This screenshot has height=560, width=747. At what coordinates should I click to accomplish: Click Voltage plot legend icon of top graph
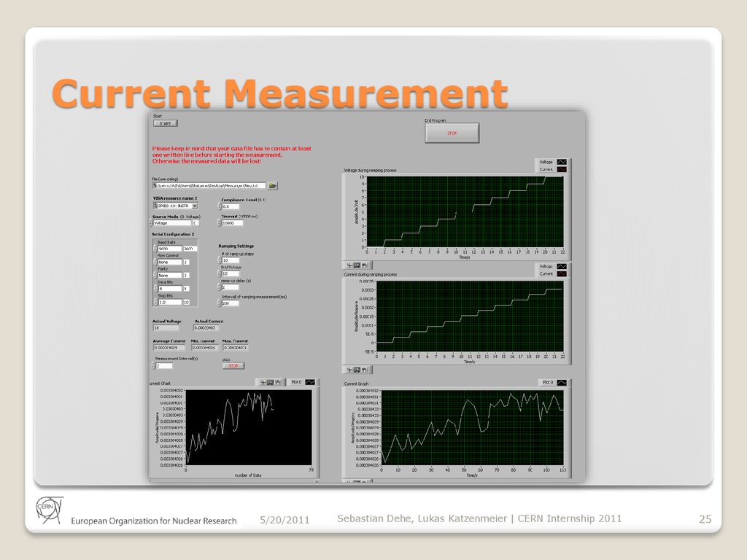[x=562, y=162]
